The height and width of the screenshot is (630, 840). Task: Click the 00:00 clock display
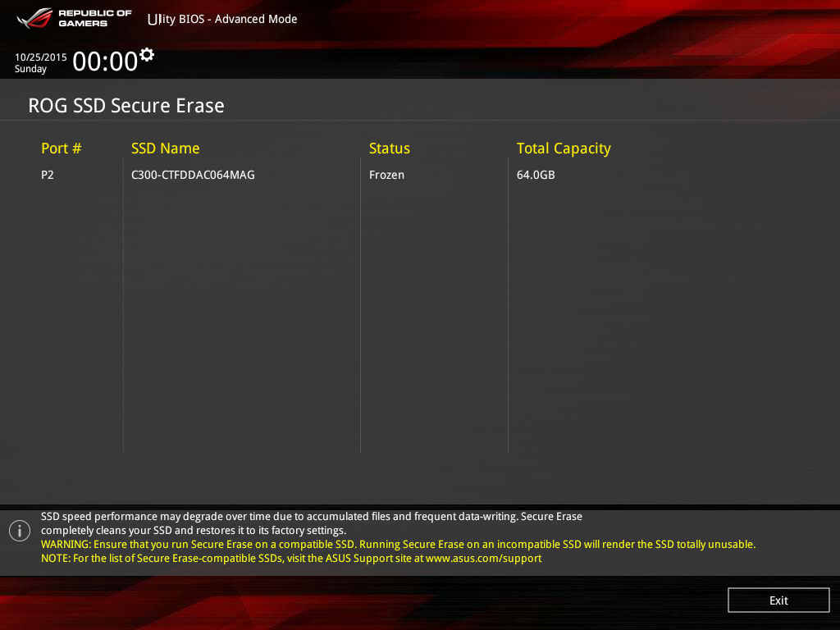(106, 62)
